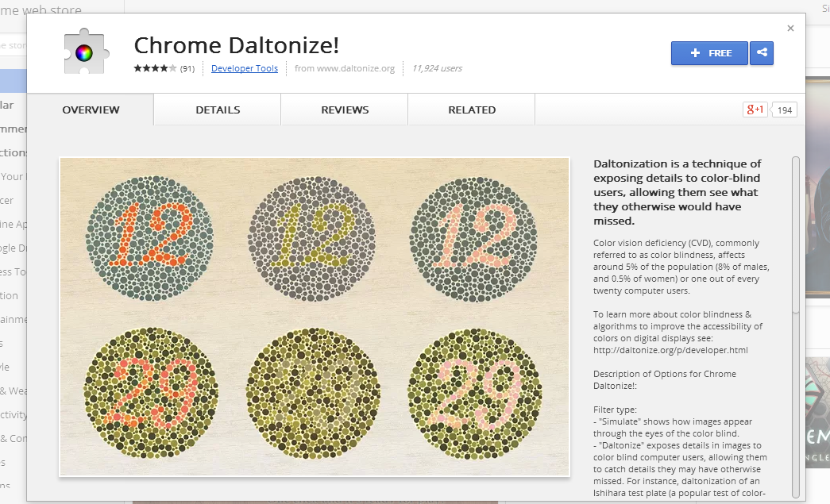The image size is (830, 504).
Task: Click the Chrome Web Store header
Action: (x=41, y=10)
